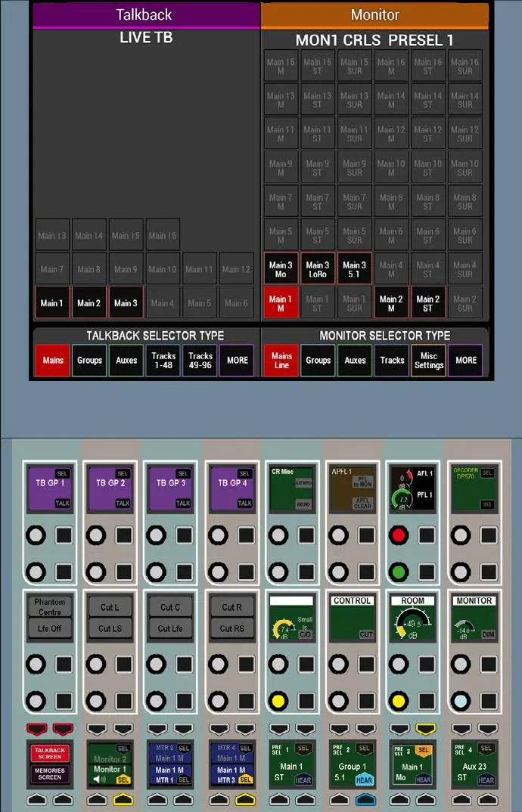Show MORE monitor selector types
Image resolution: width=522 pixels, height=812 pixels.
465,361
